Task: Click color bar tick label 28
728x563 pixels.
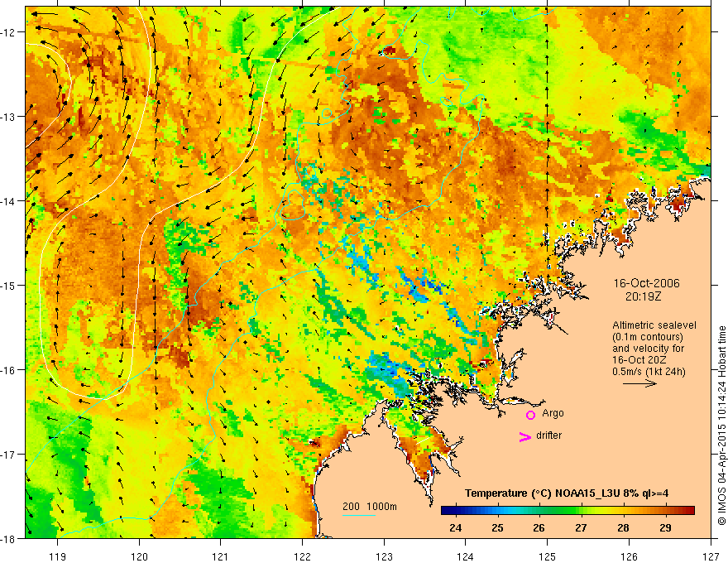Action: 623,527
